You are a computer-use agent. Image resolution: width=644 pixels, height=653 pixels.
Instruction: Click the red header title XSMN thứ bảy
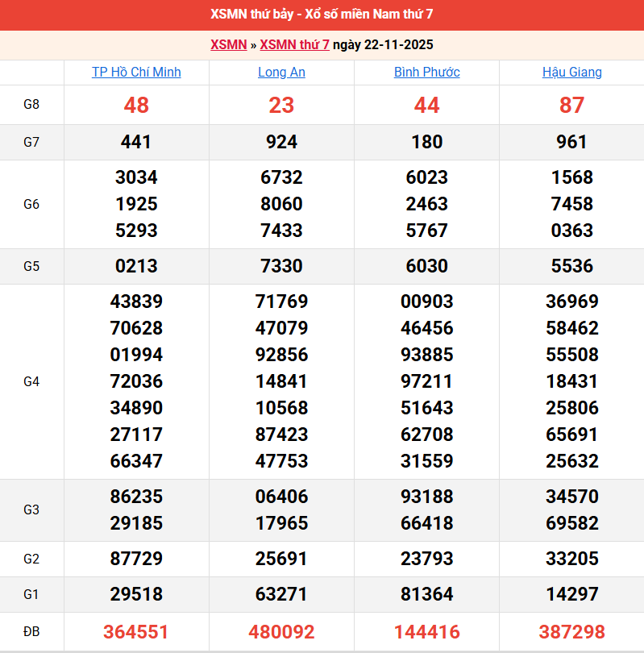coord(322,15)
